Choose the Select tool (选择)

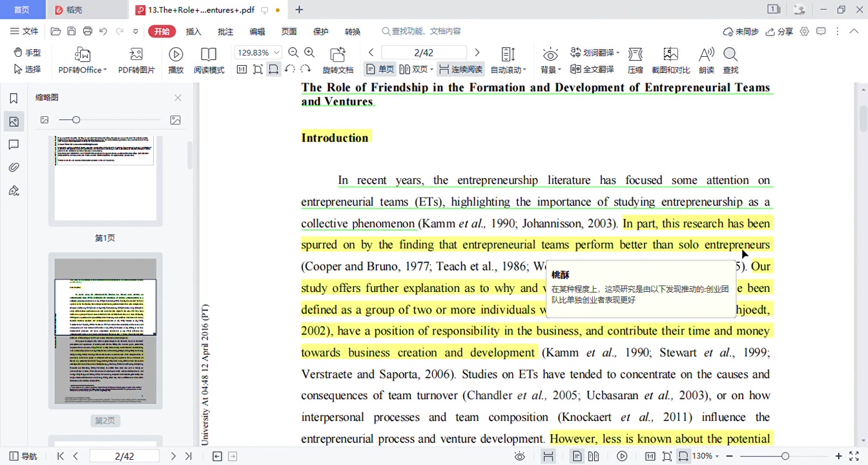27,69
